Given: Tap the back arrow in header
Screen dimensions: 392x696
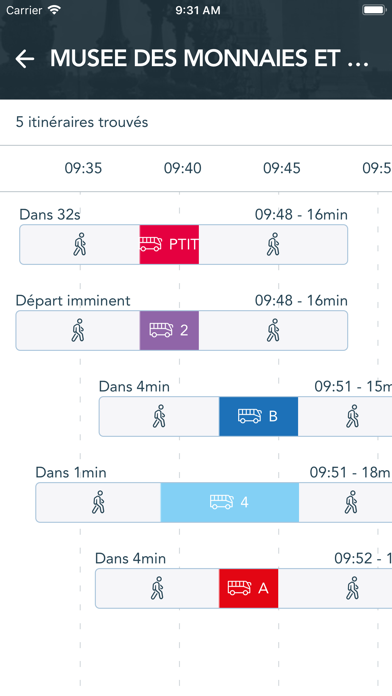Looking at the screenshot, I should click(x=25, y=59).
